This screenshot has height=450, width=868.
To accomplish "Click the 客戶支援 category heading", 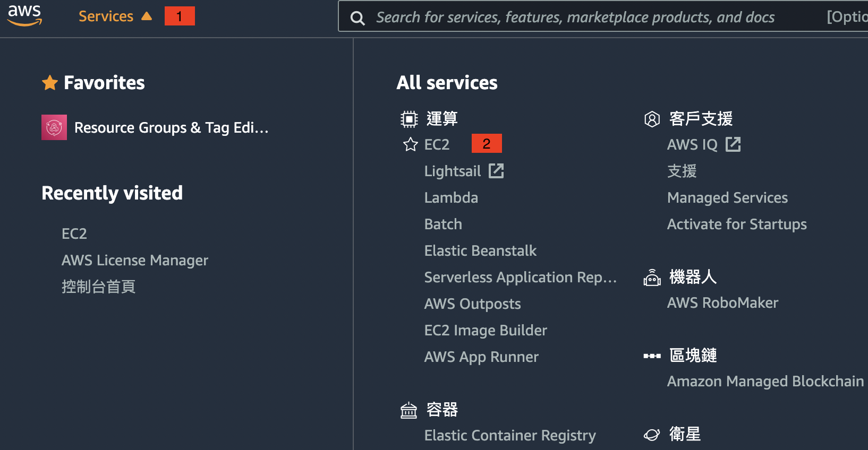I will 701,118.
